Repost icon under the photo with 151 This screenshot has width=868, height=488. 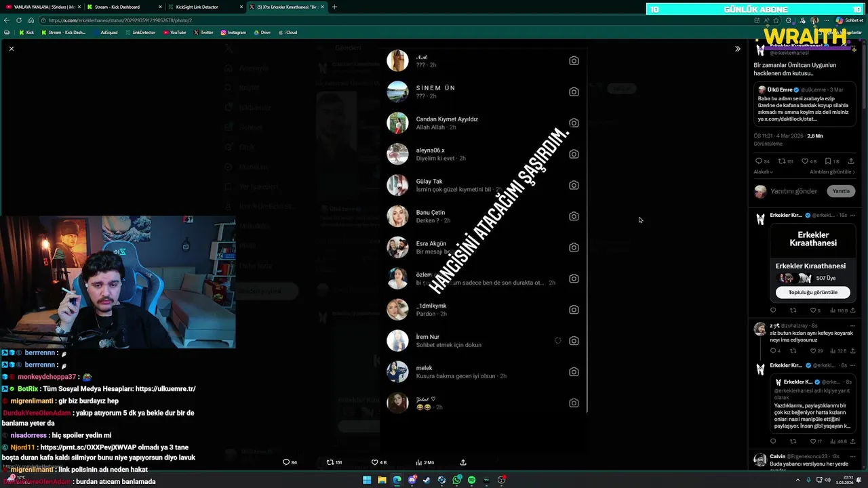(330, 462)
